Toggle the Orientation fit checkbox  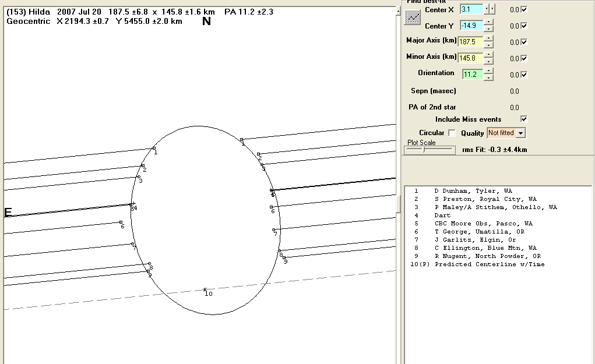524,75
